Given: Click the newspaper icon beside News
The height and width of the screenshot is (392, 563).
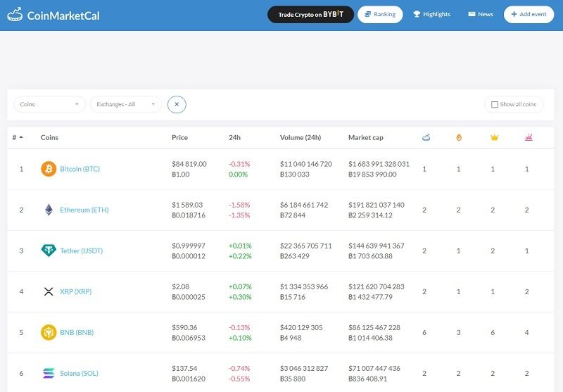Looking at the screenshot, I should 472,14.
